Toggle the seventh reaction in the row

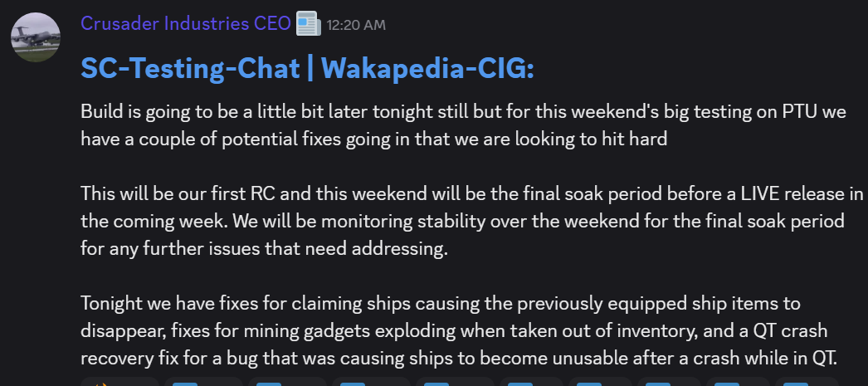coord(601,382)
